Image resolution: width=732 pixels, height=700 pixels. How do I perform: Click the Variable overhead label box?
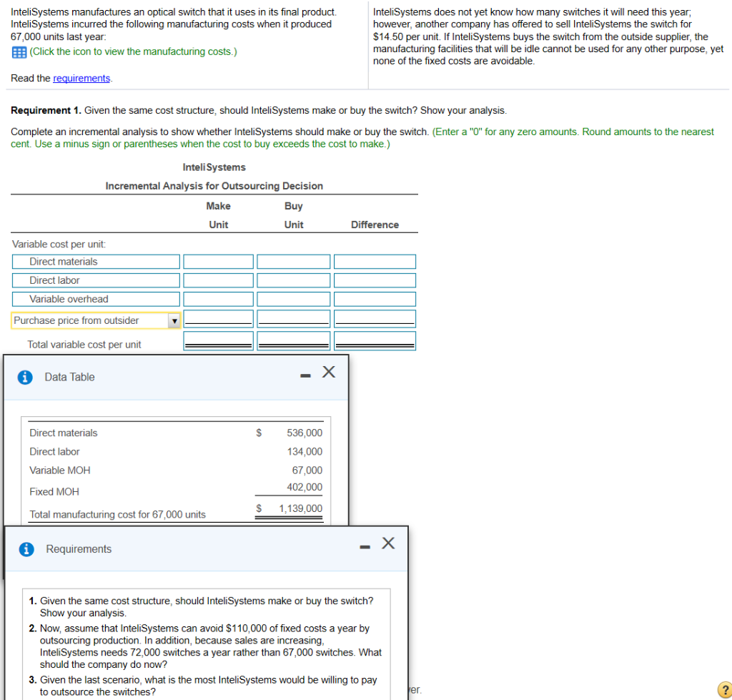click(x=96, y=299)
